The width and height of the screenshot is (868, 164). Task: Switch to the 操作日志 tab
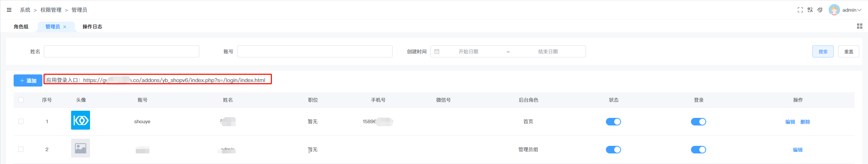point(92,26)
